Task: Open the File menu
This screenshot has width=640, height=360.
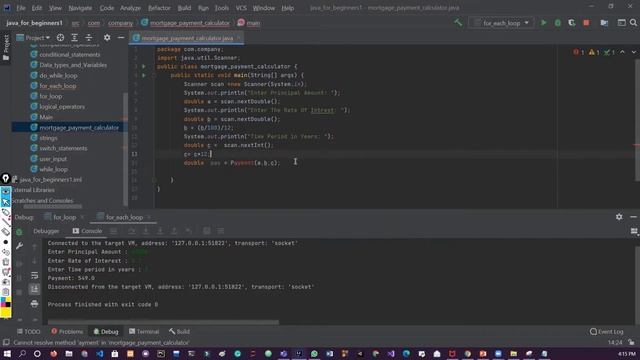Action: pyautogui.click(x=21, y=8)
